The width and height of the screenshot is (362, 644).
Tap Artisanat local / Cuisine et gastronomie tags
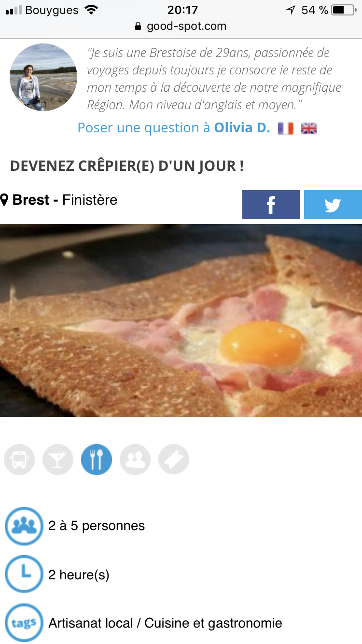tap(165, 623)
